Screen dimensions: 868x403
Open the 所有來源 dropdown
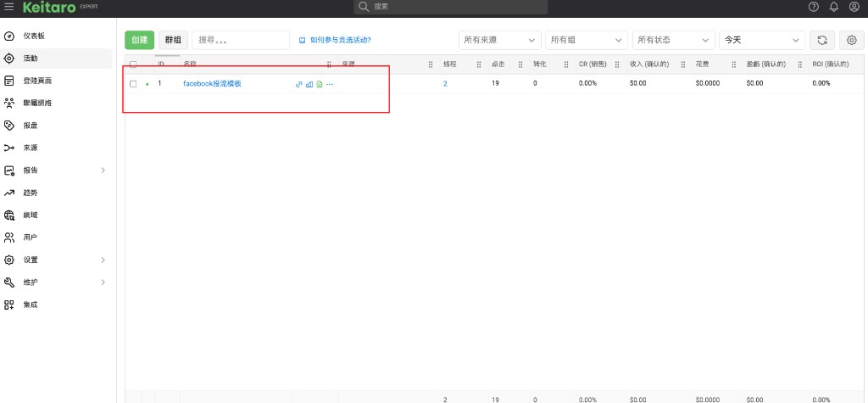[500, 40]
